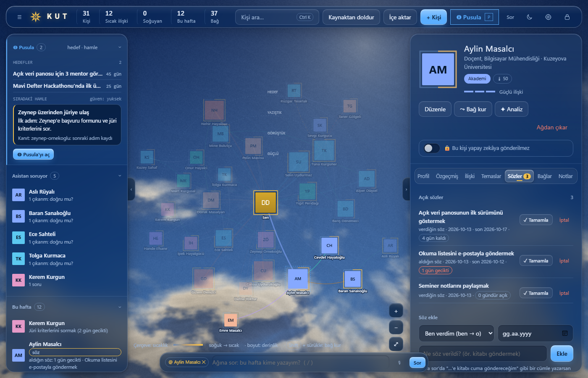Image resolution: width=588 pixels, height=378 pixels.
Task: Remove the Aylin Masalcı mention chip
Action: click(204, 362)
